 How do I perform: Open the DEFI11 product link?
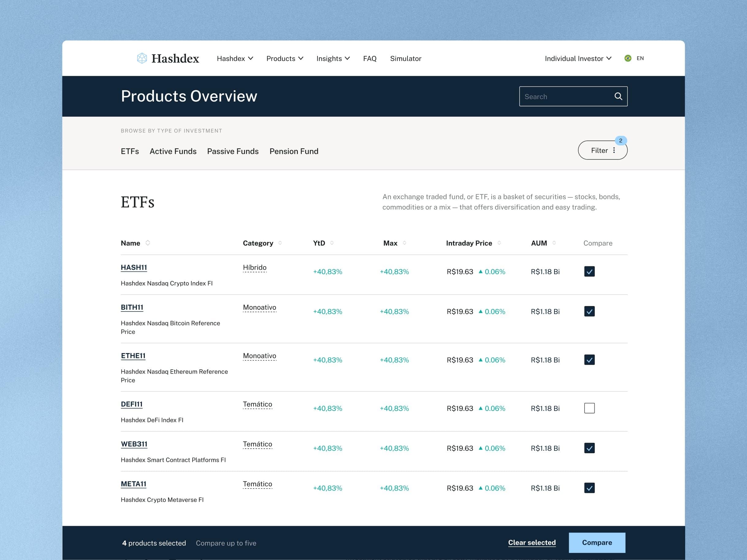(132, 404)
